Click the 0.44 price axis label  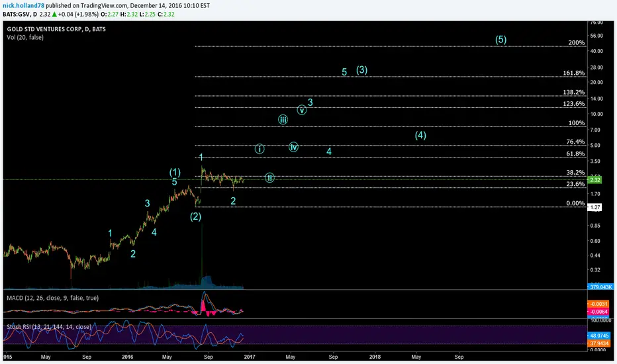pos(595,255)
